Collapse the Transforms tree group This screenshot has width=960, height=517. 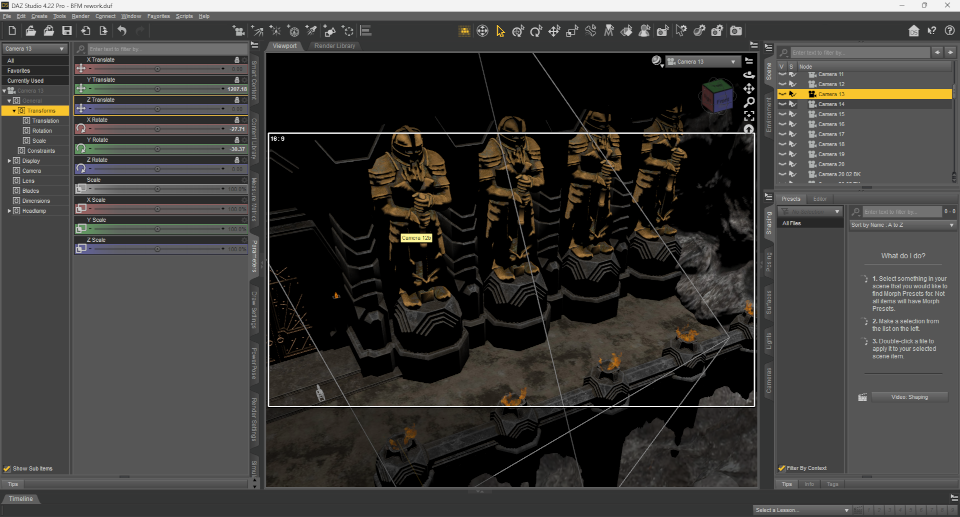click(x=14, y=111)
